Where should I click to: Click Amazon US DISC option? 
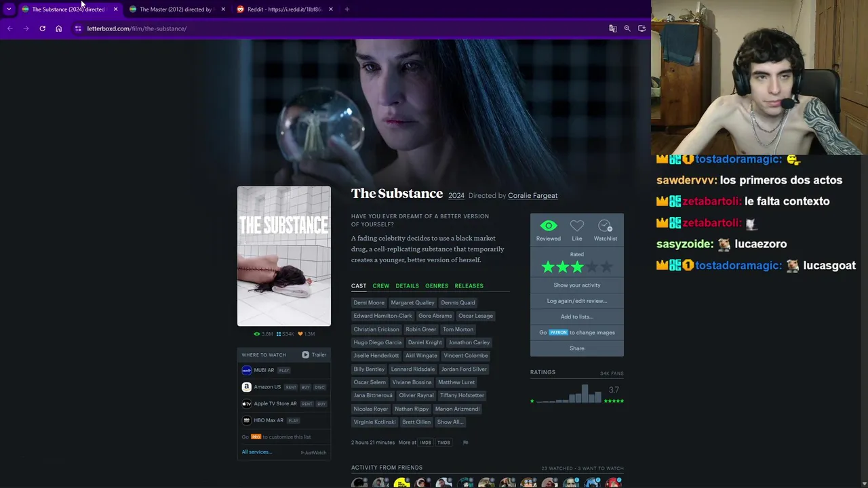click(319, 387)
